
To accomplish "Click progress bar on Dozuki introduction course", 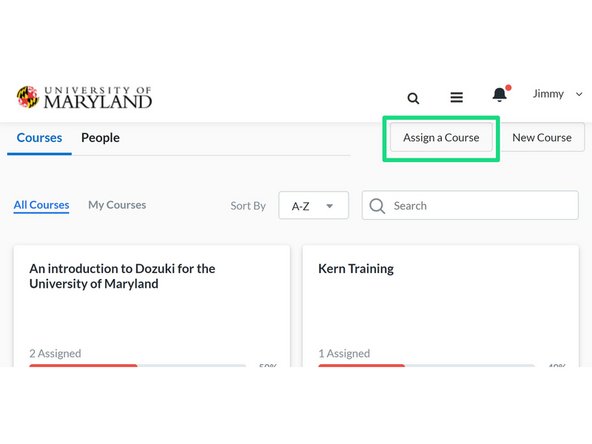I will point(138,365).
